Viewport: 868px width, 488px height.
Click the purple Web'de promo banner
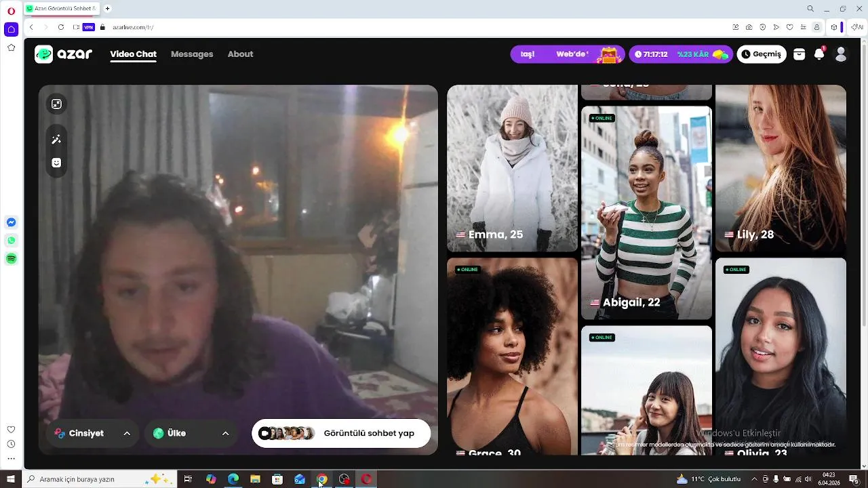568,54
